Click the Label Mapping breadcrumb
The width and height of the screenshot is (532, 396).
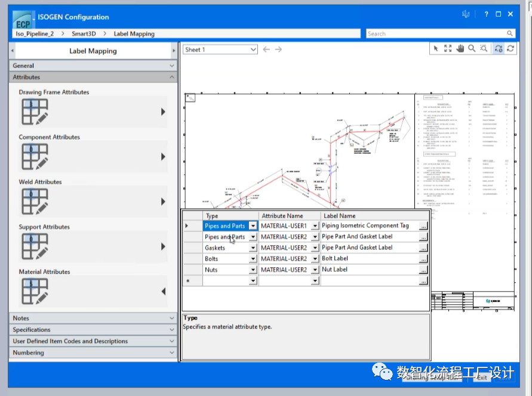[x=134, y=34]
